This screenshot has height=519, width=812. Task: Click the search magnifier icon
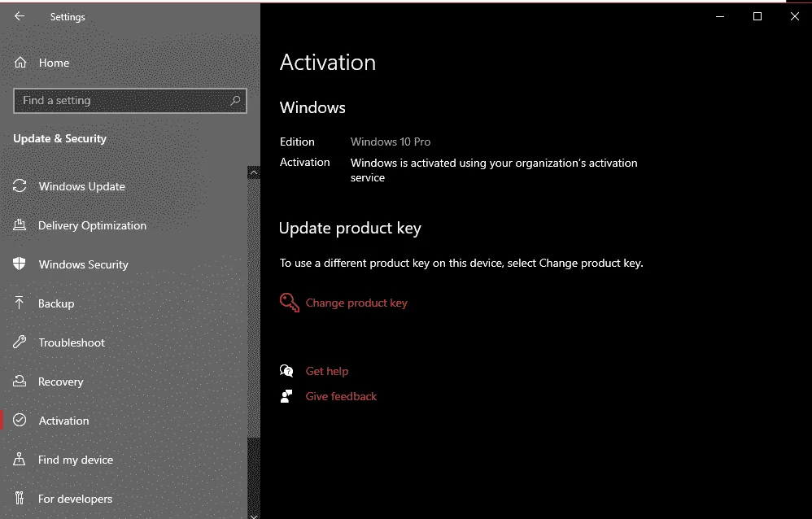pyautogui.click(x=235, y=101)
